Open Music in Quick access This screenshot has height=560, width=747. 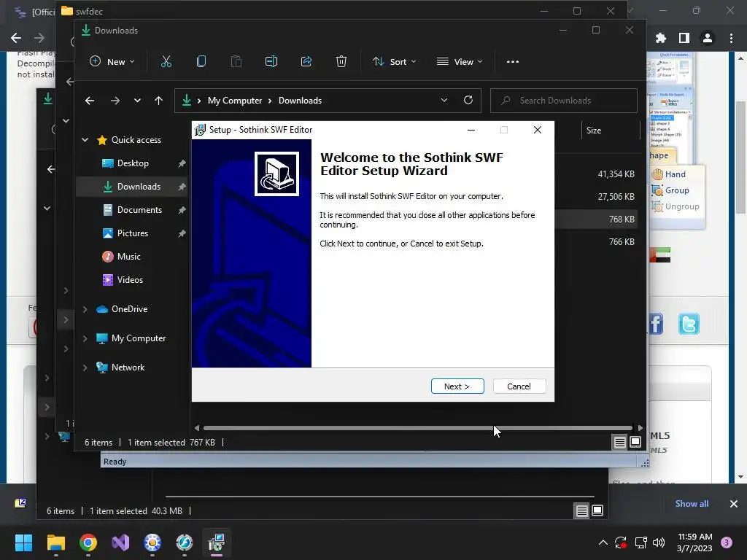tap(128, 257)
